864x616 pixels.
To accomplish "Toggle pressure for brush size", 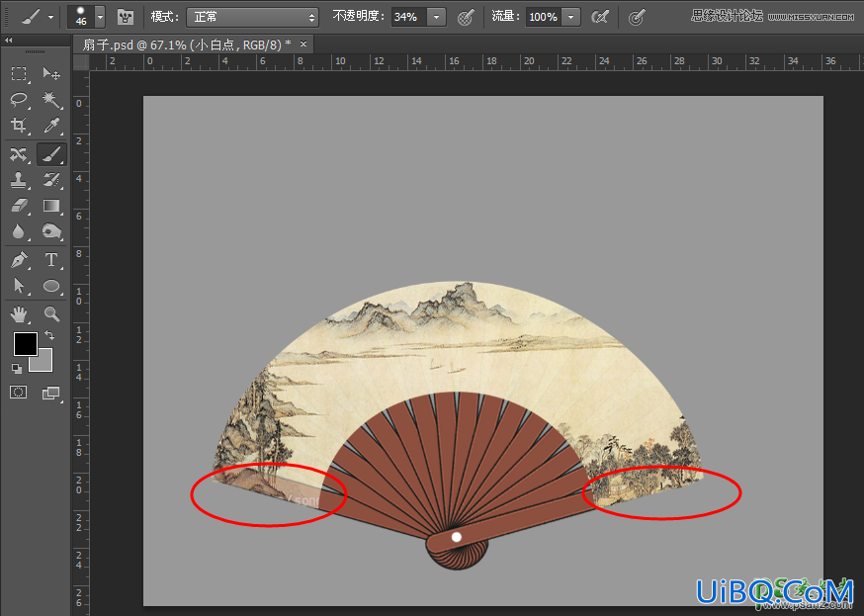I will click(637, 18).
